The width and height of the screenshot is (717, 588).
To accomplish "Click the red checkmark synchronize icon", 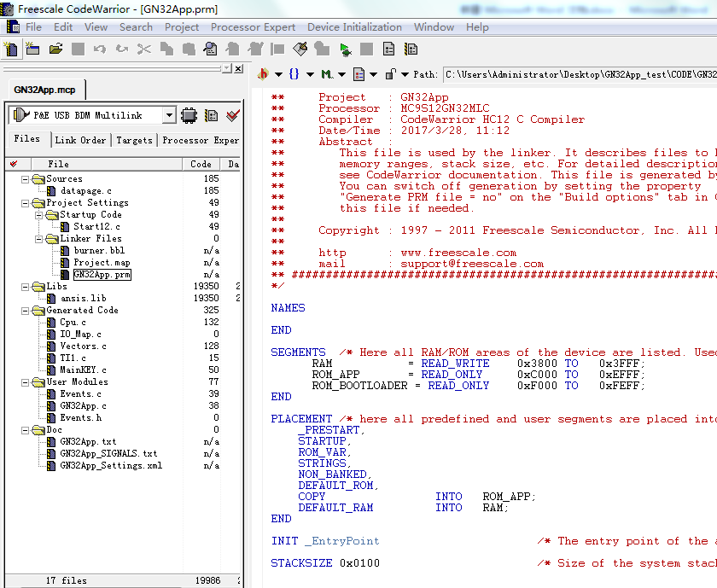I will click(233, 115).
